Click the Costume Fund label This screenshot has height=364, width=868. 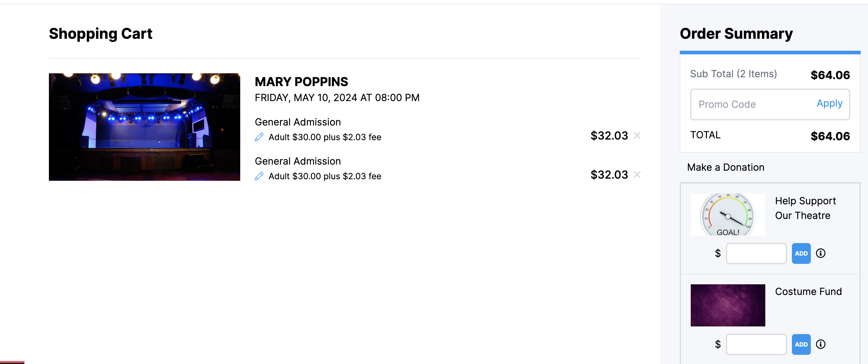(x=808, y=292)
